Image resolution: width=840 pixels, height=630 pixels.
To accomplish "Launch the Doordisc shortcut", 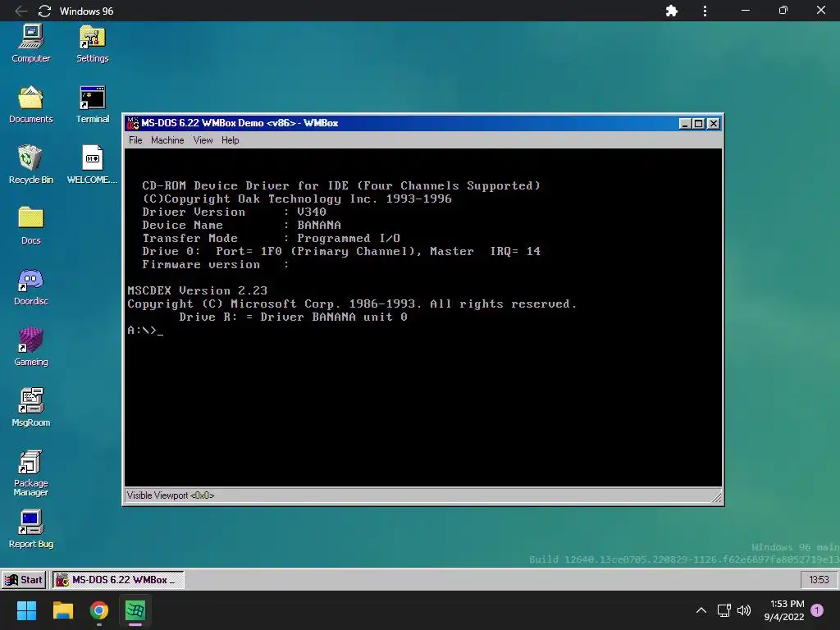I will pyautogui.click(x=30, y=287).
